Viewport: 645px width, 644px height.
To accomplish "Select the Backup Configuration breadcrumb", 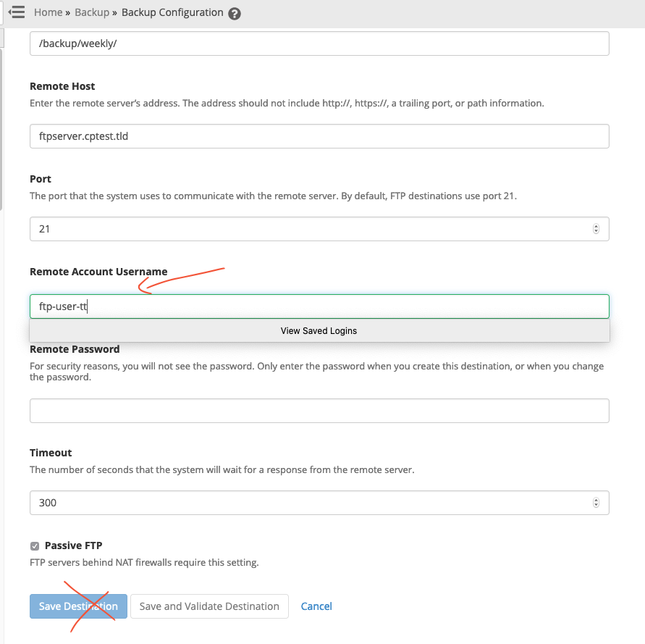I will (172, 12).
